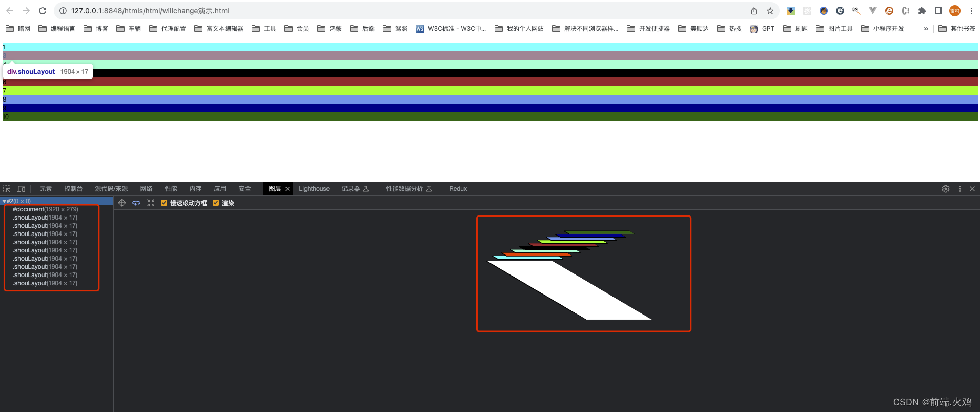Screen dimensions: 980x412
Task: Click the cyan stripe numbered 1
Action: 491,47
